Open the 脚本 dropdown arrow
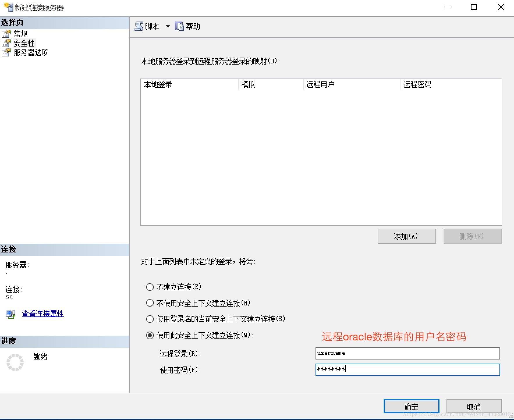Image resolution: width=514 pixels, height=420 pixels. [168, 26]
